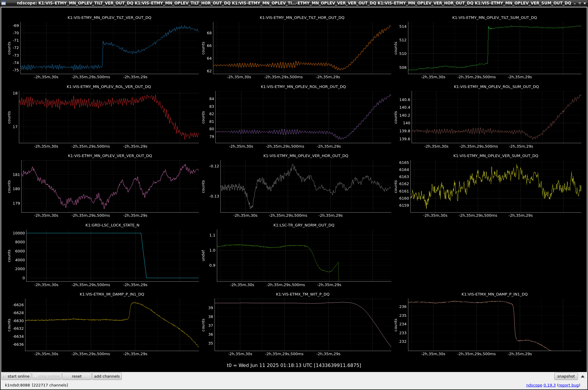
Task: Click the window title bar menu icon
Action: (4, 3)
